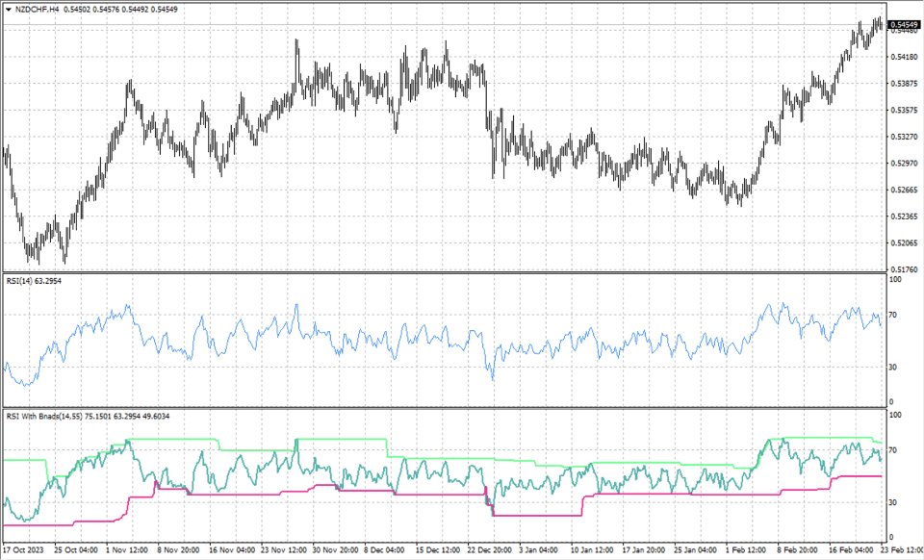Viewport: 924px width, 560px height.
Task: Click the NZDCHF.H4 symbol label
Action: click(x=37, y=10)
